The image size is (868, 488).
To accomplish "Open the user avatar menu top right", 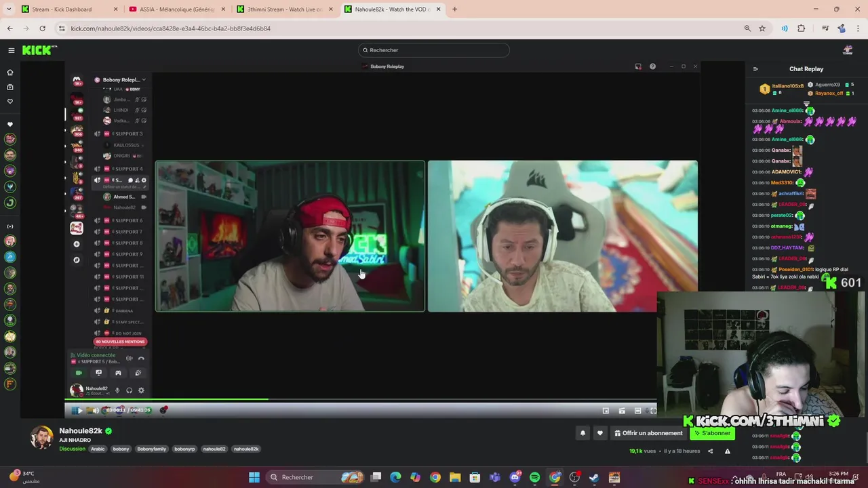I will [848, 50].
